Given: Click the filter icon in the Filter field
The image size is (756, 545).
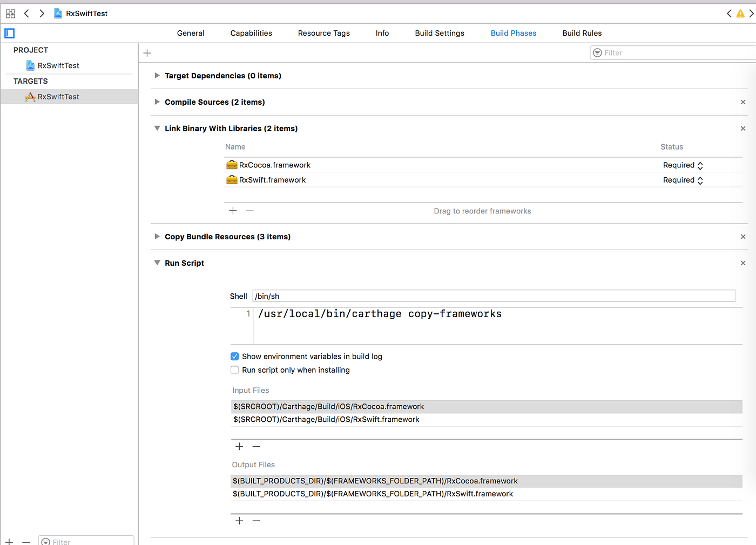Looking at the screenshot, I should tap(597, 52).
